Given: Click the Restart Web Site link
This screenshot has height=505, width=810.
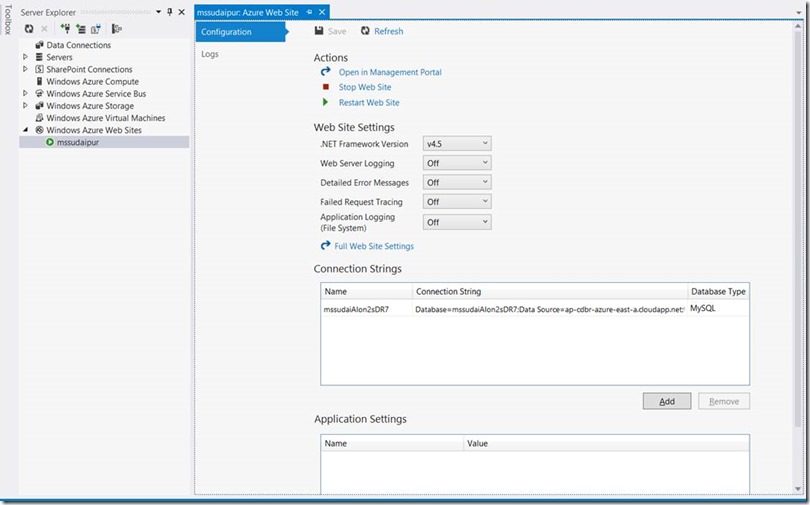Looking at the screenshot, I should 369,103.
